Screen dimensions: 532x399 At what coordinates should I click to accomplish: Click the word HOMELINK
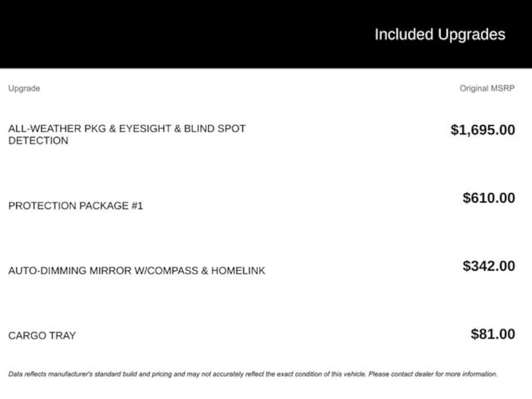click(x=238, y=271)
